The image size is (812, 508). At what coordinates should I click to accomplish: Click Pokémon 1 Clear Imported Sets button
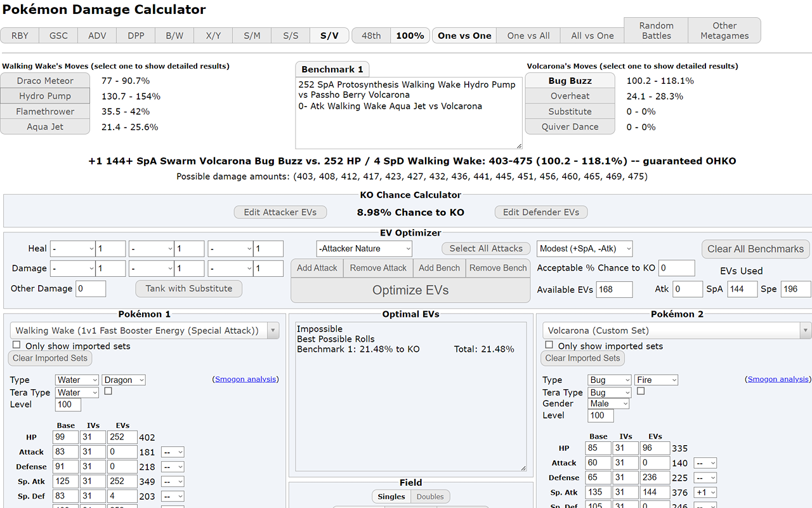(50, 358)
